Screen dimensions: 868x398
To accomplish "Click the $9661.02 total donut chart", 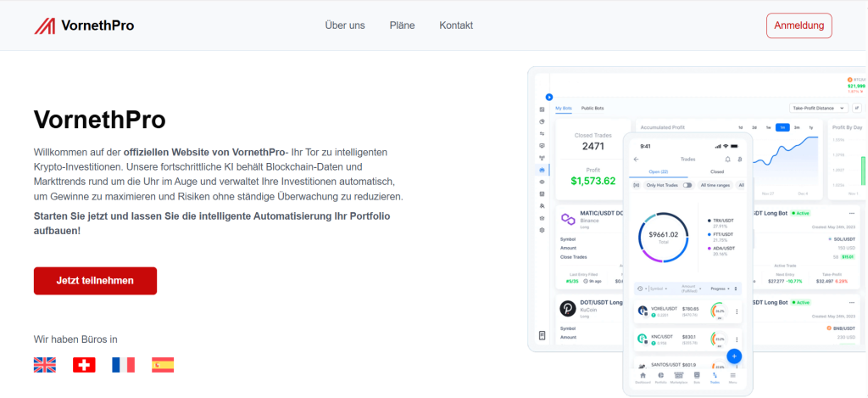I will [x=663, y=238].
